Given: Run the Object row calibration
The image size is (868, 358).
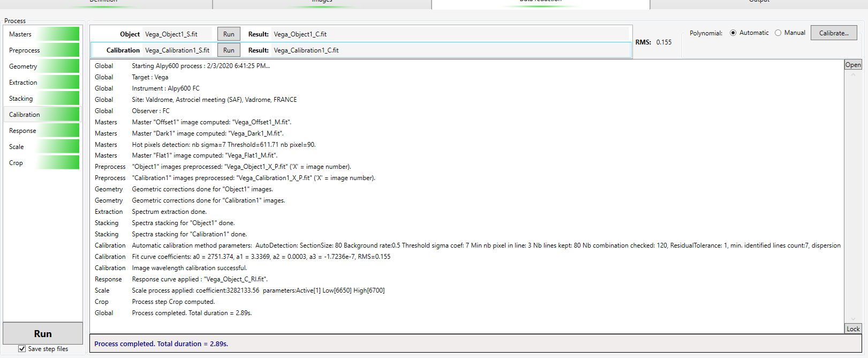Looking at the screenshot, I should 229,34.
